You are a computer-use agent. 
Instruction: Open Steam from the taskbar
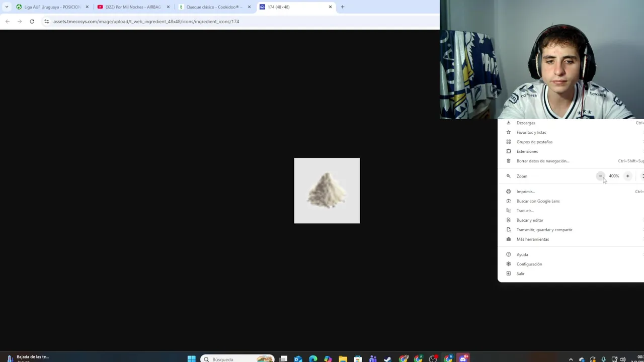pos(387,358)
